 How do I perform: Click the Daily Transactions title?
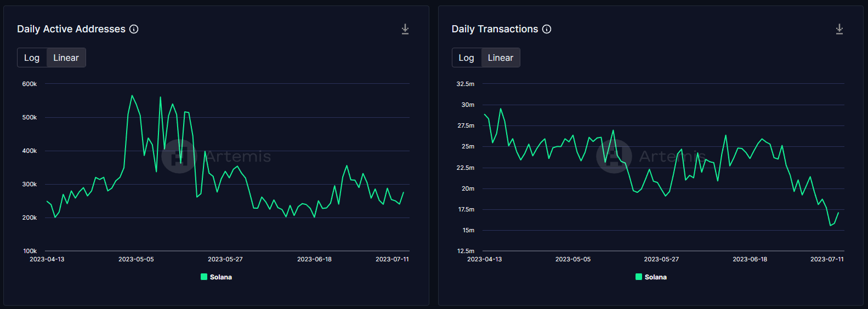pyautogui.click(x=495, y=29)
